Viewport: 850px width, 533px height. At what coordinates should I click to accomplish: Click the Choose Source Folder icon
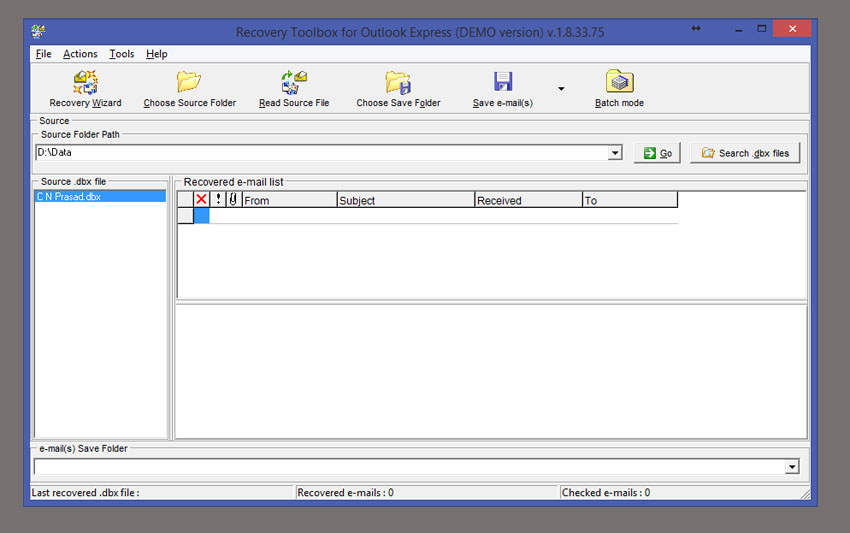point(189,82)
